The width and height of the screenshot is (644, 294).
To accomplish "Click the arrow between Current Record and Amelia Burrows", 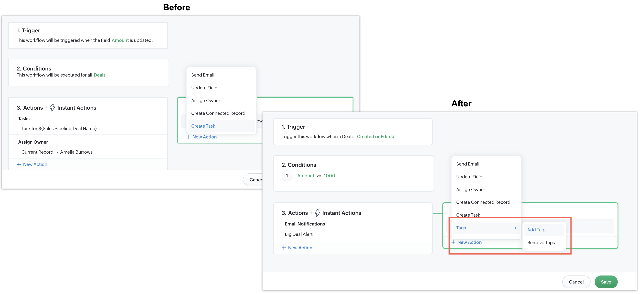I will (57, 153).
